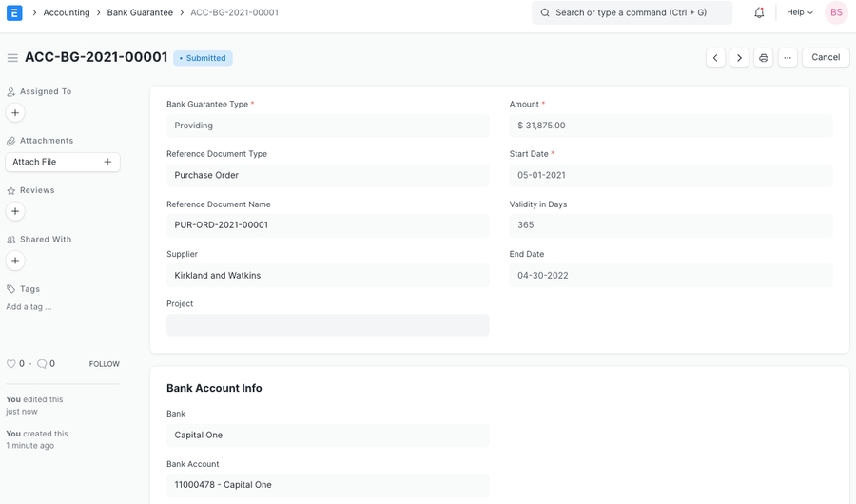Click Attach File button
Screen dimensions: 856x504
[63, 163]
